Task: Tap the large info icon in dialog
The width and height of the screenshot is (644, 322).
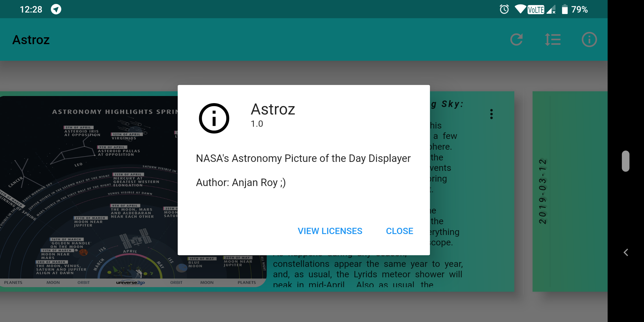Action: (x=214, y=118)
